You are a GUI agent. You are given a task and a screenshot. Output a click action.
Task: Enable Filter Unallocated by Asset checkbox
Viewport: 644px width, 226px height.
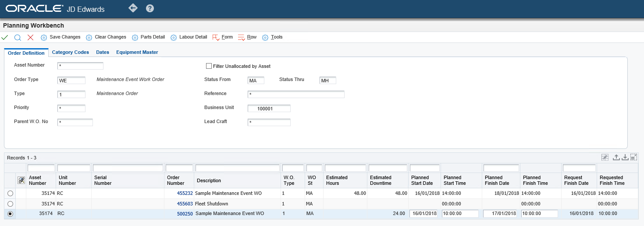coord(209,66)
